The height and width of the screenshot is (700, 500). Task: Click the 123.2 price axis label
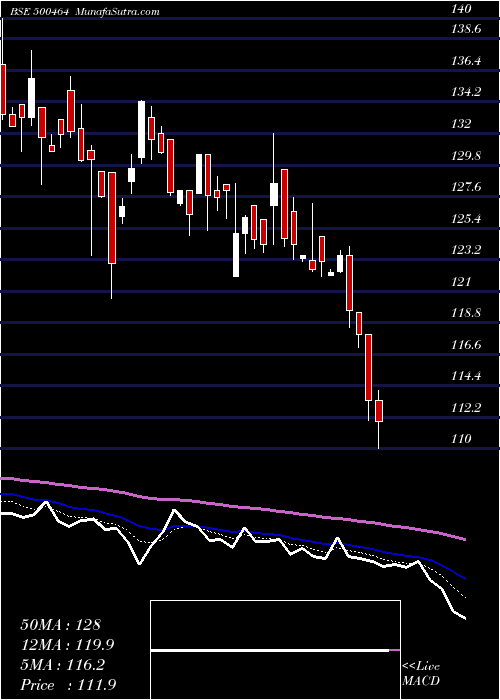tap(466, 250)
